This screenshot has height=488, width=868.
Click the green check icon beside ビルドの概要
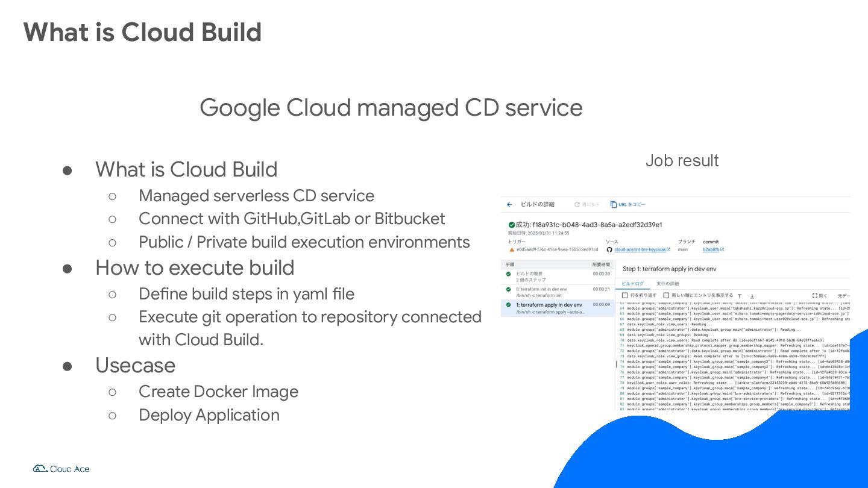pos(509,274)
